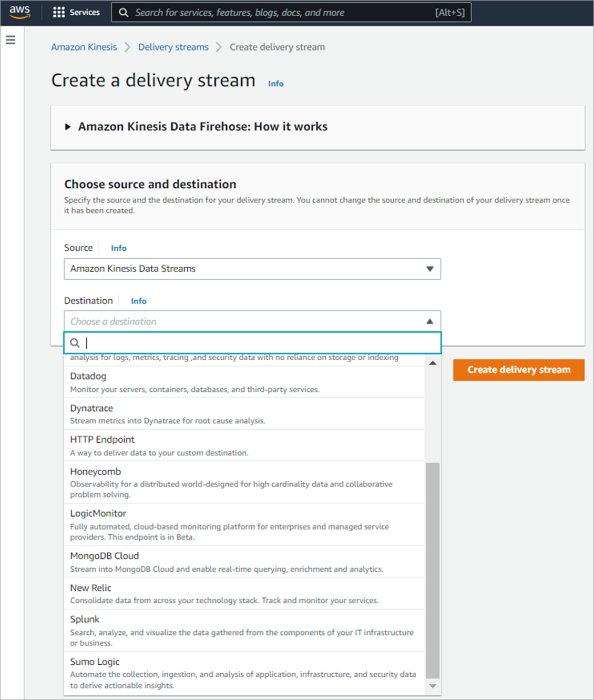Choose Splunk from destination list

[x=244, y=631]
